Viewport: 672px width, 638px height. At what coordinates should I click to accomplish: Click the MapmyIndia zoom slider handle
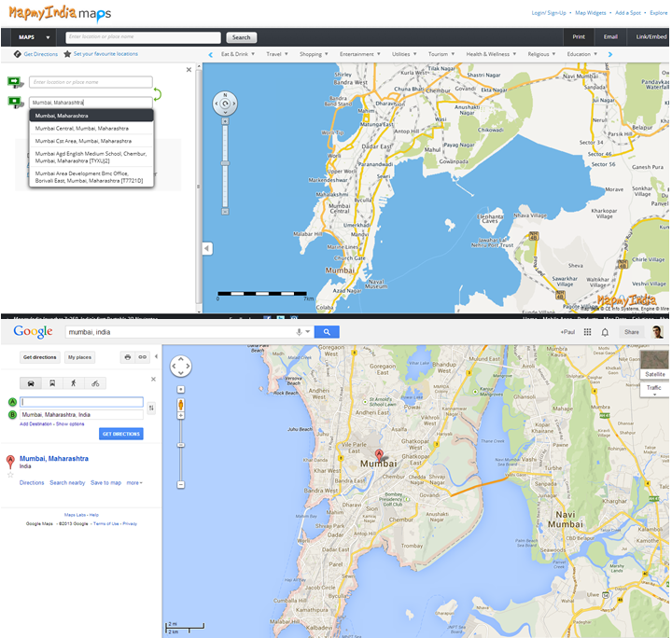[225, 163]
